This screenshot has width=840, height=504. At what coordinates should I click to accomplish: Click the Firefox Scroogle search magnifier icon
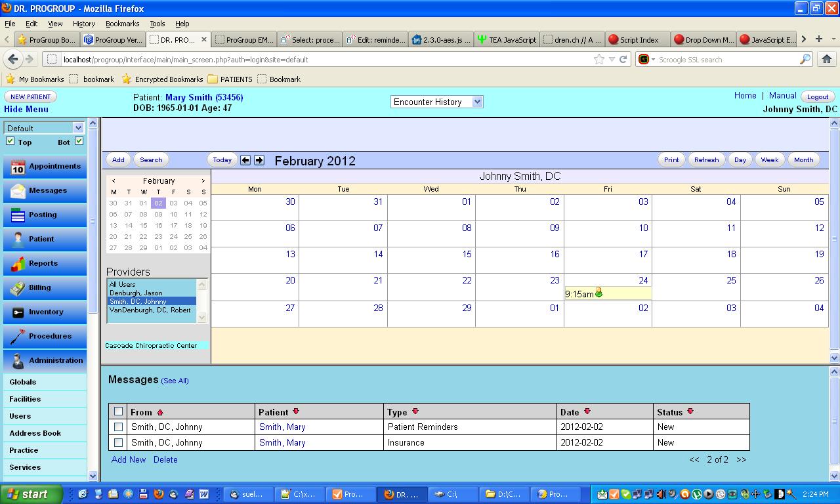[x=805, y=58]
